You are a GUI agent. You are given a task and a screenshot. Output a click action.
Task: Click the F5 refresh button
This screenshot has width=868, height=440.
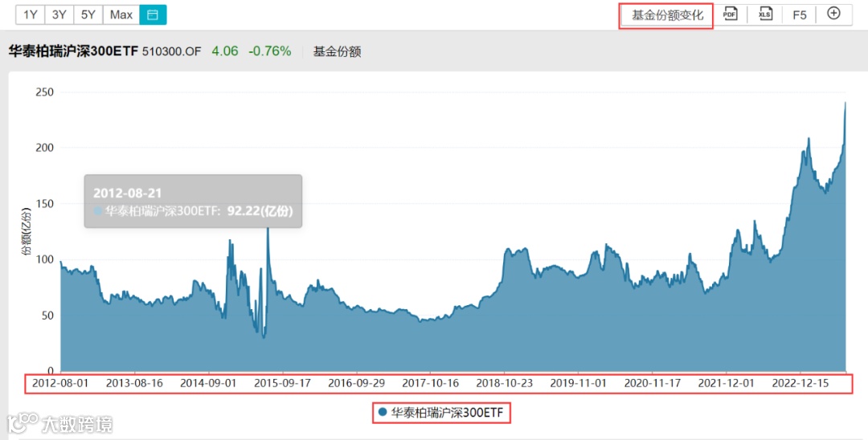pyautogui.click(x=800, y=15)
